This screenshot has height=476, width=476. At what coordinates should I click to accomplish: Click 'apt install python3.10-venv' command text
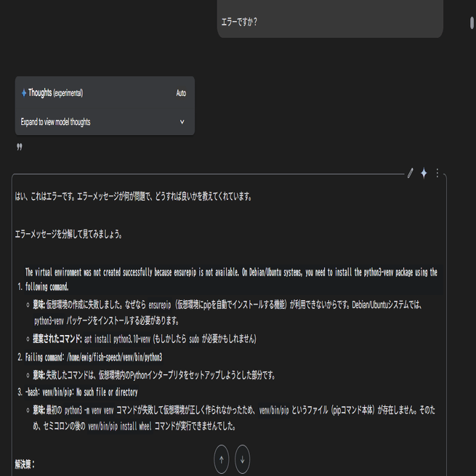[117, 339]
